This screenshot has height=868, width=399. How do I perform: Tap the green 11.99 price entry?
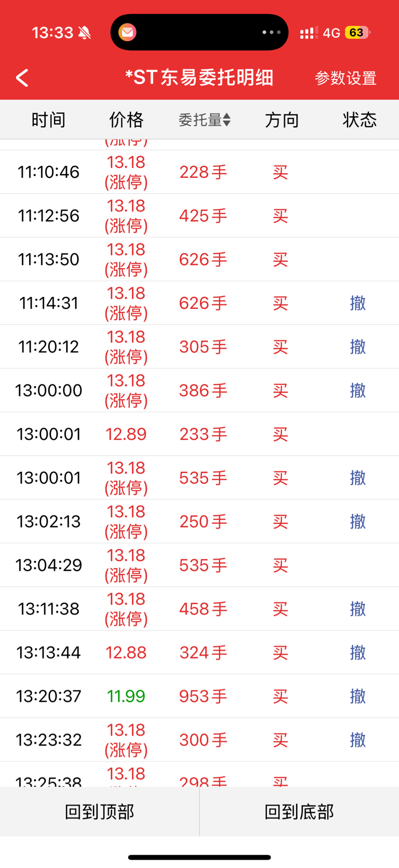pyautogui.click(x=126, y=696)
